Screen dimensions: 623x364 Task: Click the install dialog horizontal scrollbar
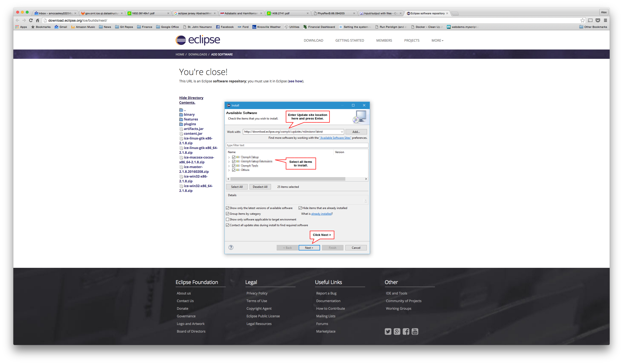point(287,179)
